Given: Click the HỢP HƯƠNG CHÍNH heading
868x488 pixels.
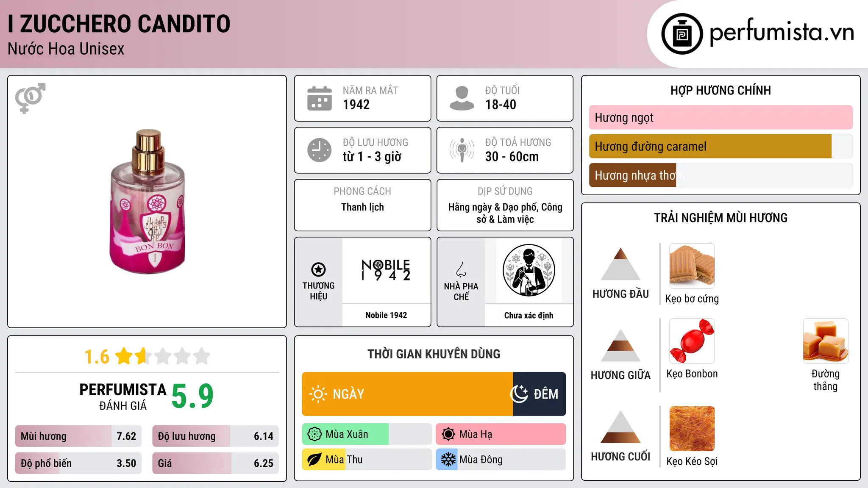Looking at the screenshot, I should point(721,90).
